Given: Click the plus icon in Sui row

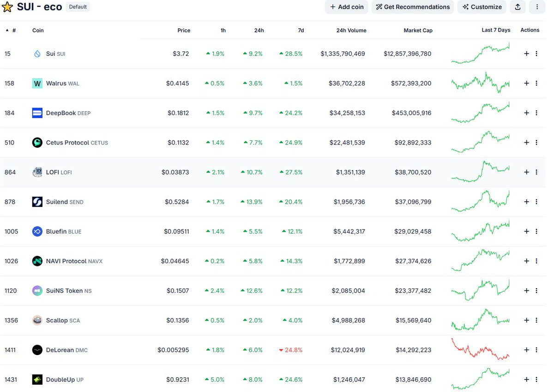Looking at the screenshot, I should 526,54.
